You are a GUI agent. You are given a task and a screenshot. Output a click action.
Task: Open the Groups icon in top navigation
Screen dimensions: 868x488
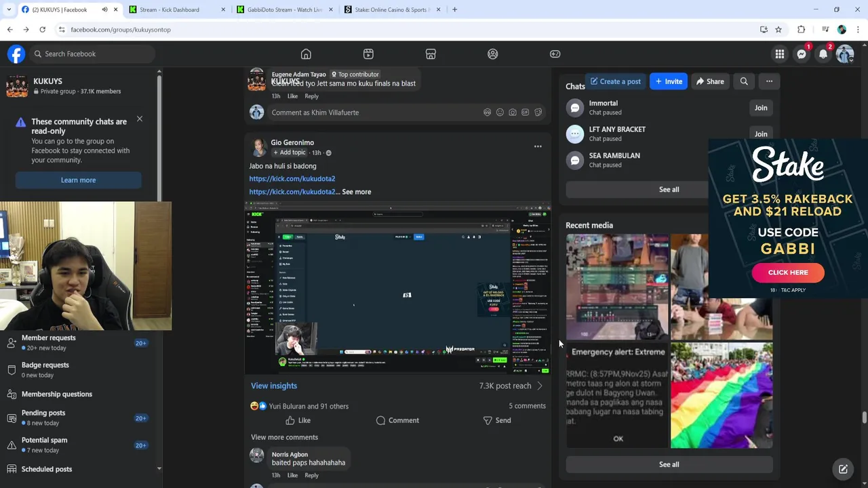coord(493,54)
